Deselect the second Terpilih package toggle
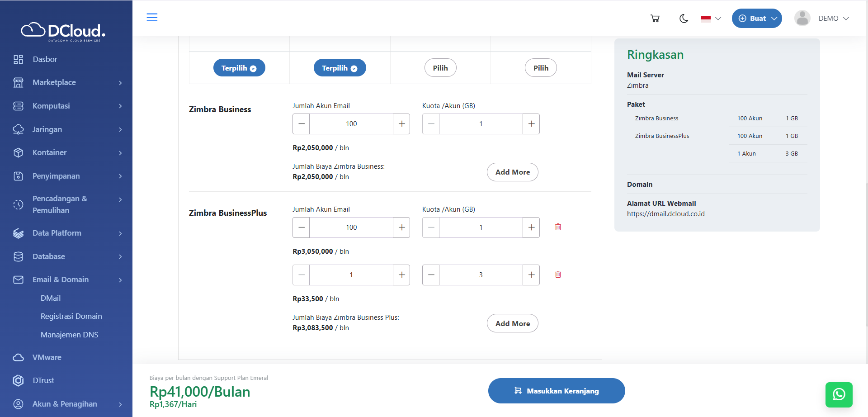This screenshot has height=417, width=868. (340, 68)
